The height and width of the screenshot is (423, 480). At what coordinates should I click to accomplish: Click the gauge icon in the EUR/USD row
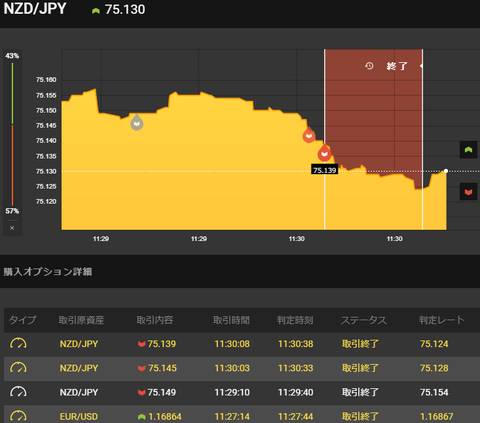[x=18, y=416]
